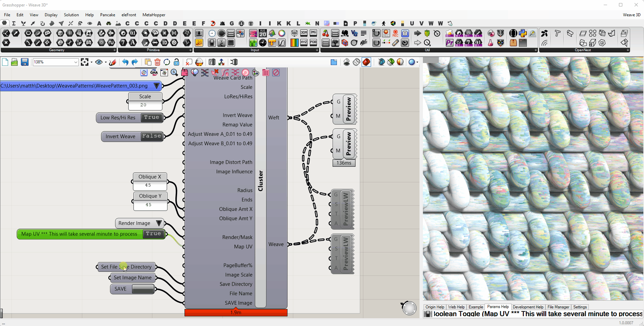The width and height of the screenshot is (644, 326).
Task: Click the red trash delete icon
Action: tap(157, 62)
